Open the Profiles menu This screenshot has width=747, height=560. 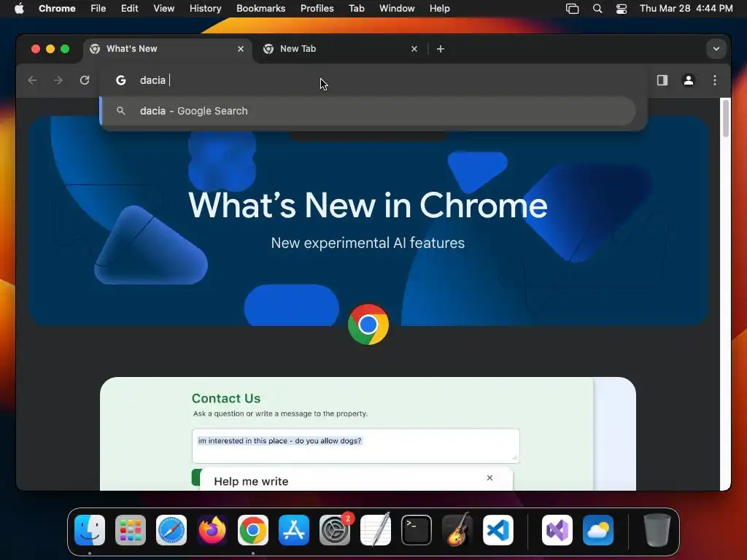(317, 8)
